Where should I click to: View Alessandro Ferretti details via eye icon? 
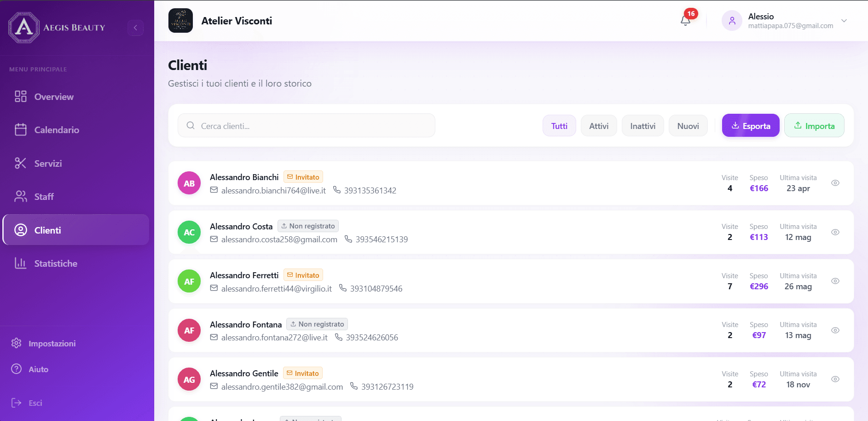pyautogui.click(x=835, y=281)
